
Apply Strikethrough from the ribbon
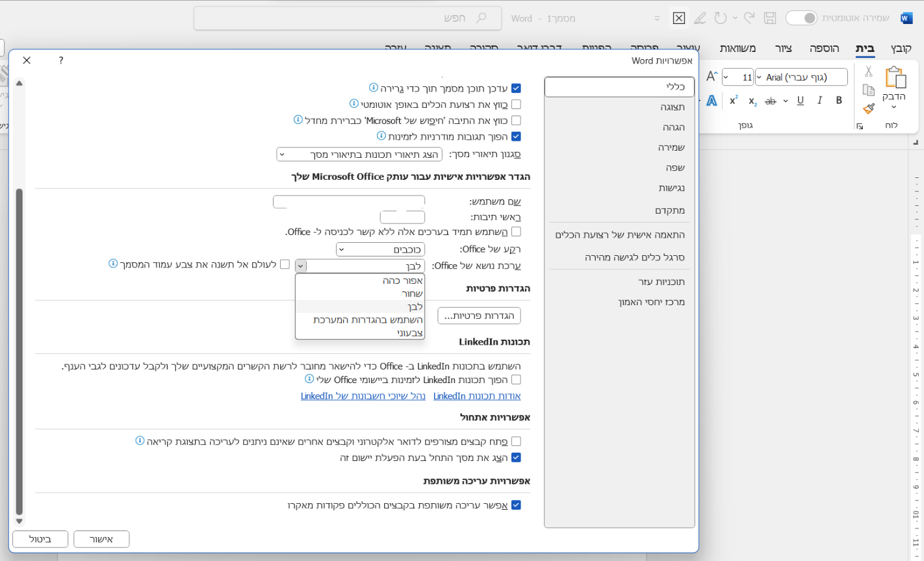point(771,101)
